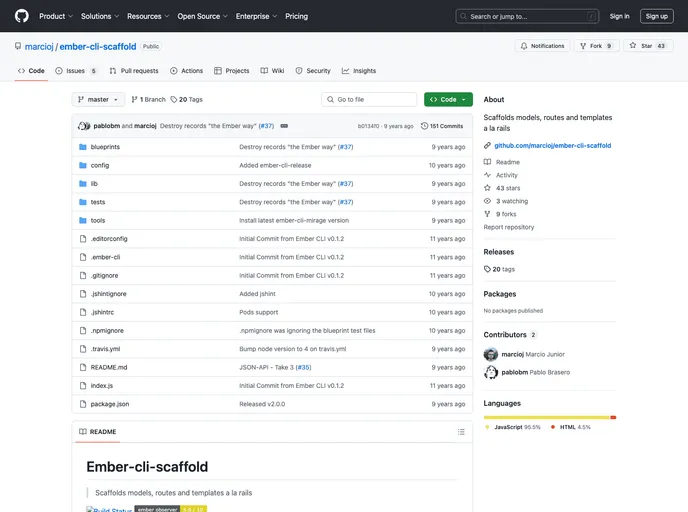688x512 pixels.
Task: Switch to the Wiki tab
Action: pos(272,71)
